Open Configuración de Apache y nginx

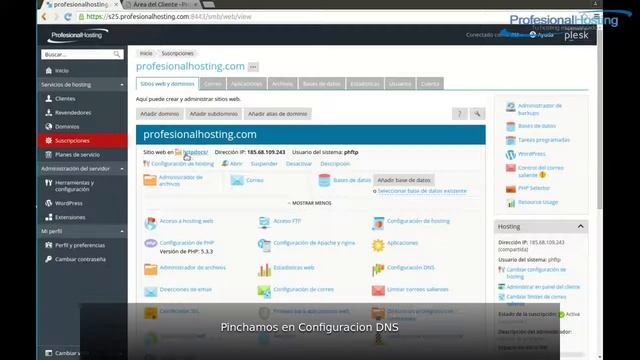[x=314, y=242]
